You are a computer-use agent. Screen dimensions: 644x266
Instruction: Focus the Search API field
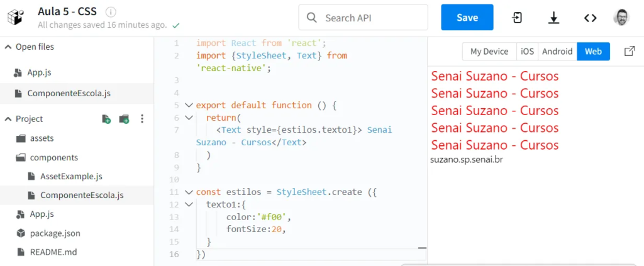click(363, 18)
